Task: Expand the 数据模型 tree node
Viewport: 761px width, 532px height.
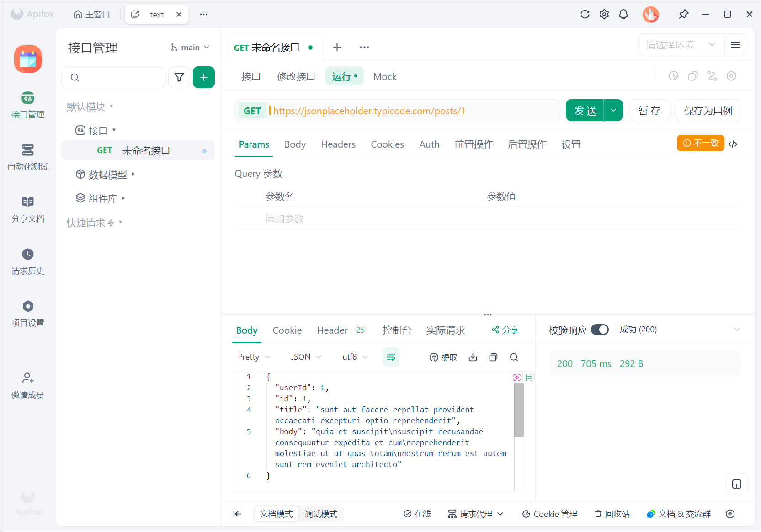Action: tap(133, 174)
